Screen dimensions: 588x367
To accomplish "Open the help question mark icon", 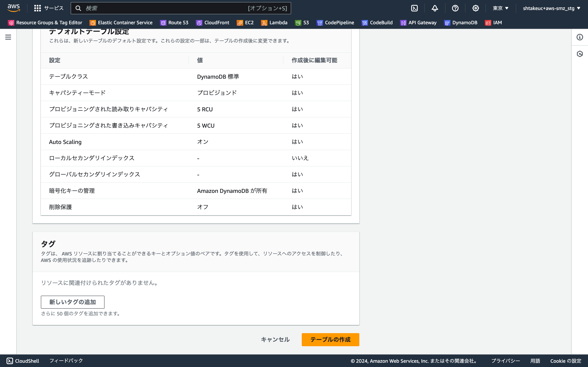I will 455,8.
